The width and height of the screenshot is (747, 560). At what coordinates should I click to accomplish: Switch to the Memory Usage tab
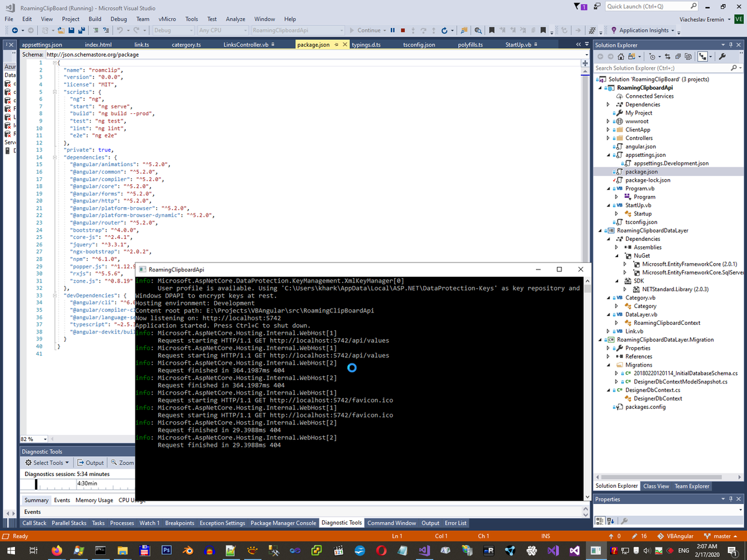(x=95, y=500)
